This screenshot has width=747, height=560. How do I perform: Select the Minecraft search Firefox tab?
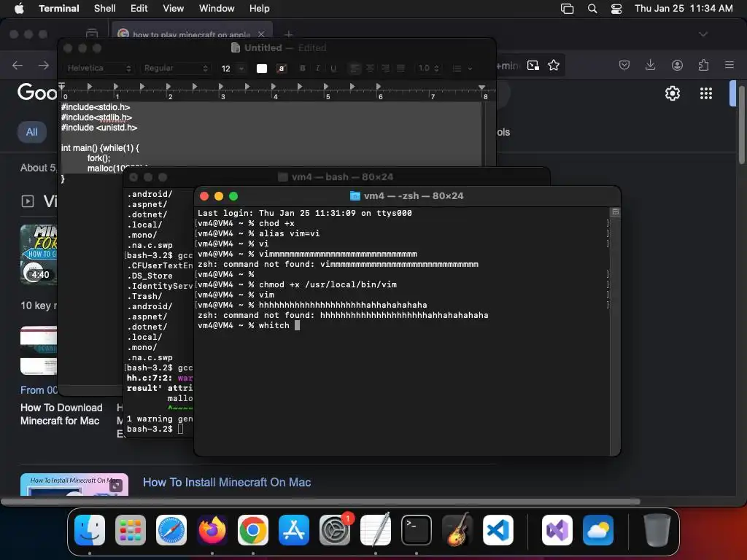point(191,34)
